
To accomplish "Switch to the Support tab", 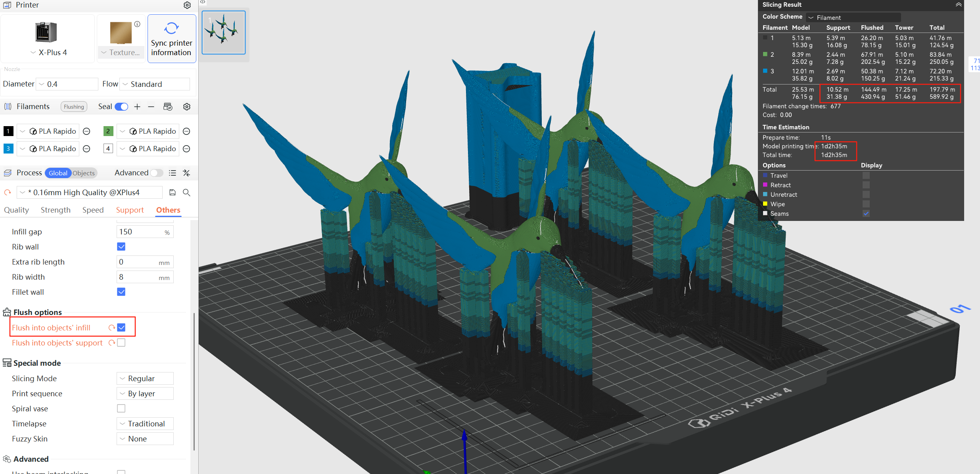I will (x=130, y=210).
